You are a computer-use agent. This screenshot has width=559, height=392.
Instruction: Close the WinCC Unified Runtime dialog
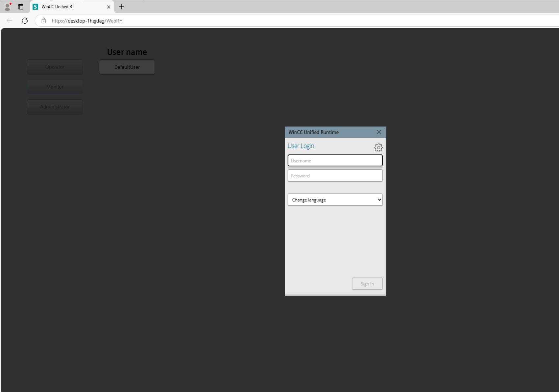379,132
